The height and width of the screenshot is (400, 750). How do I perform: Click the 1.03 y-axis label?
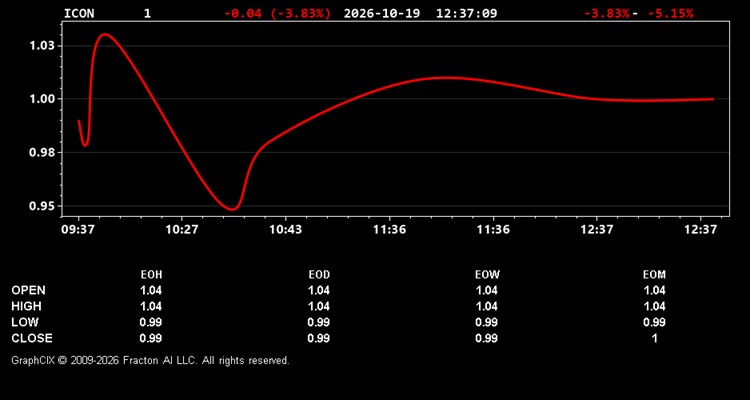[44, 46]
